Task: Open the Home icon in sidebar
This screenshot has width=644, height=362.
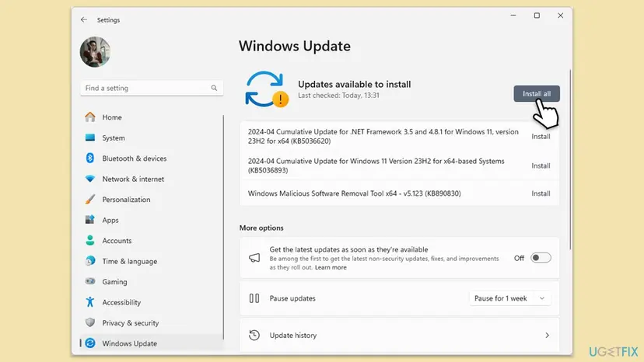Action: (90, 117)
